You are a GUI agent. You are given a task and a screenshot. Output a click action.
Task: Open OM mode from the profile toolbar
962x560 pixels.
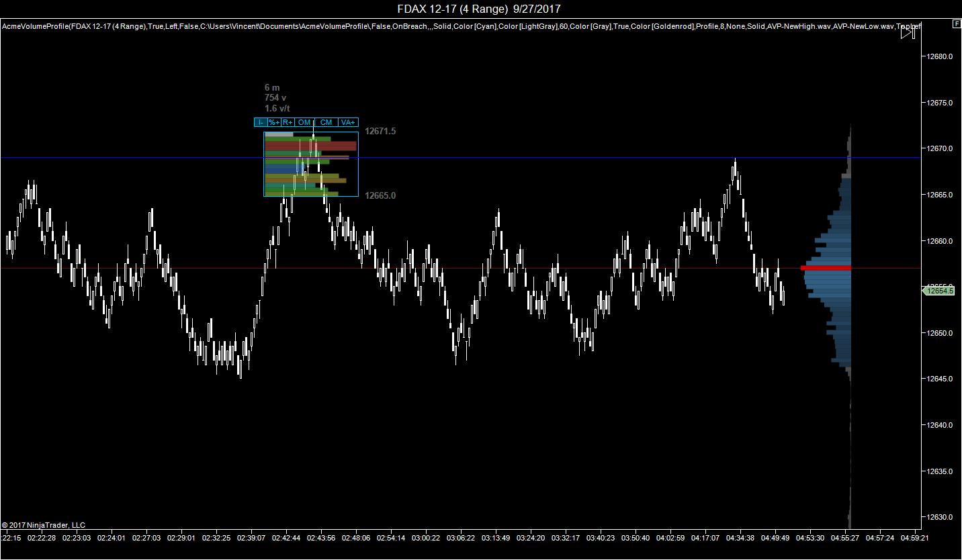(x=303, y=123)
